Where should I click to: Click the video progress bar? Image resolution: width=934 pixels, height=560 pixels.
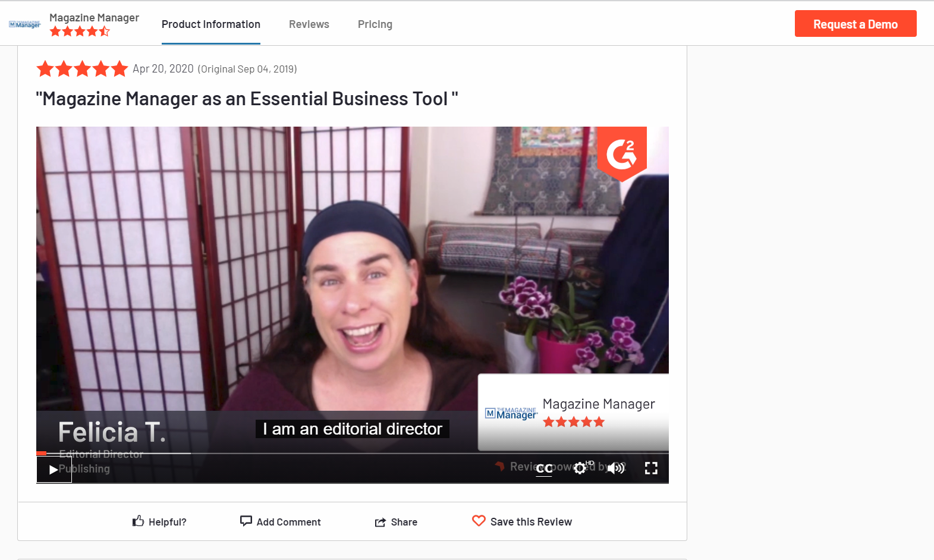tap(353, 453)
